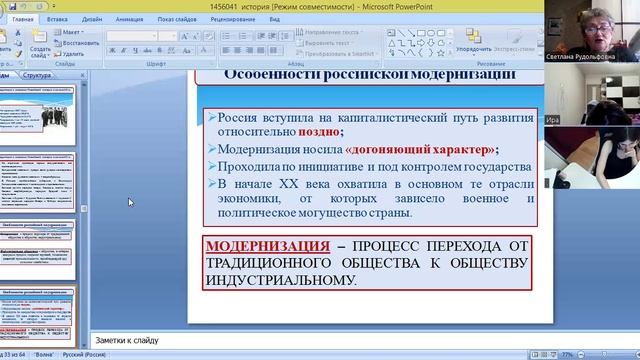Pick the oval shape in the gallery

pos(431,33)
